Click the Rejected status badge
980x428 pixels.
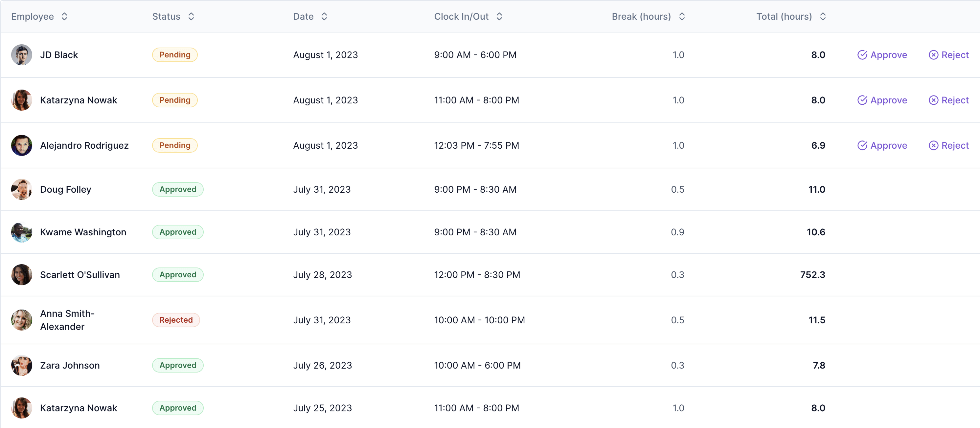(176, 320)
